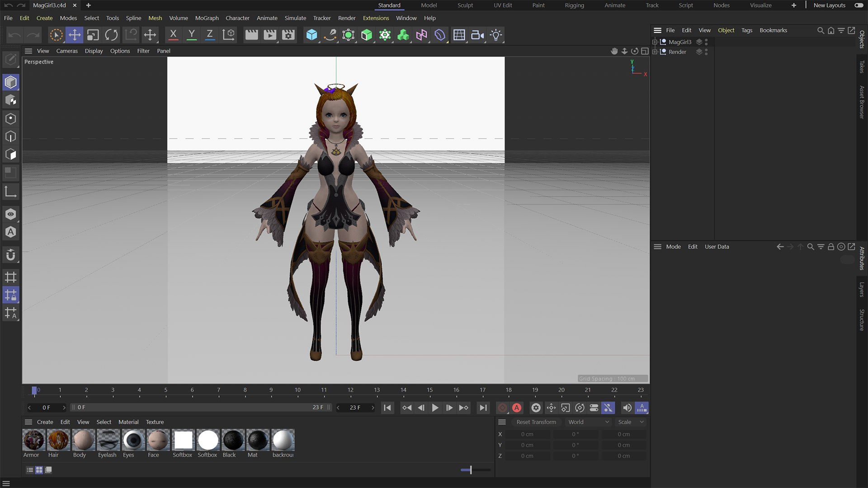This screenshot has height=488, width=868.
Task: Add a Camera object
Action: (x=477, y=35)
